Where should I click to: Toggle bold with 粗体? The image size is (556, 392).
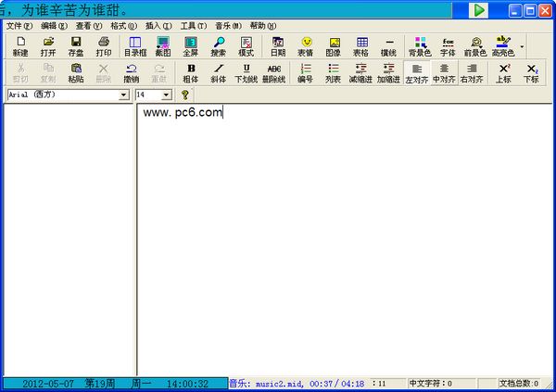[190, 72]
